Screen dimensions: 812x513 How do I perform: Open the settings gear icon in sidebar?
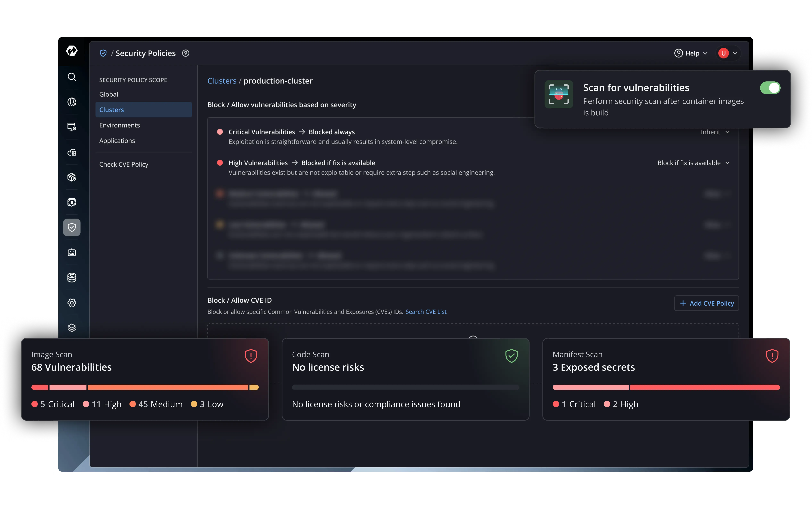71,303
